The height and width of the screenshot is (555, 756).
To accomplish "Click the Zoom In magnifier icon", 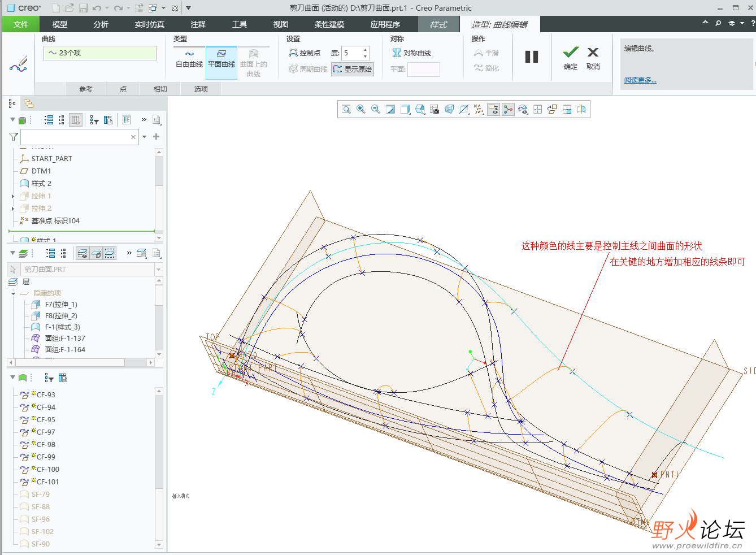I will (x=361, y=109).
